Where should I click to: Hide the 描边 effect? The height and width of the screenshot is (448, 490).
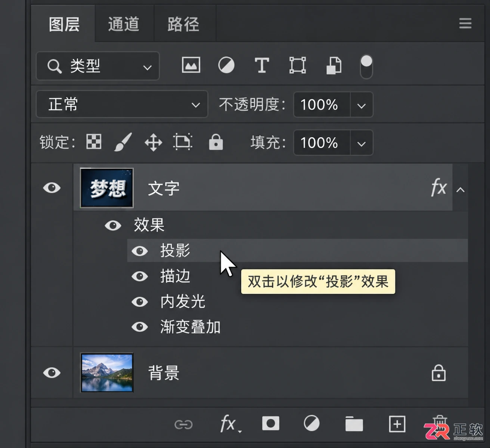tap(140, 276)
